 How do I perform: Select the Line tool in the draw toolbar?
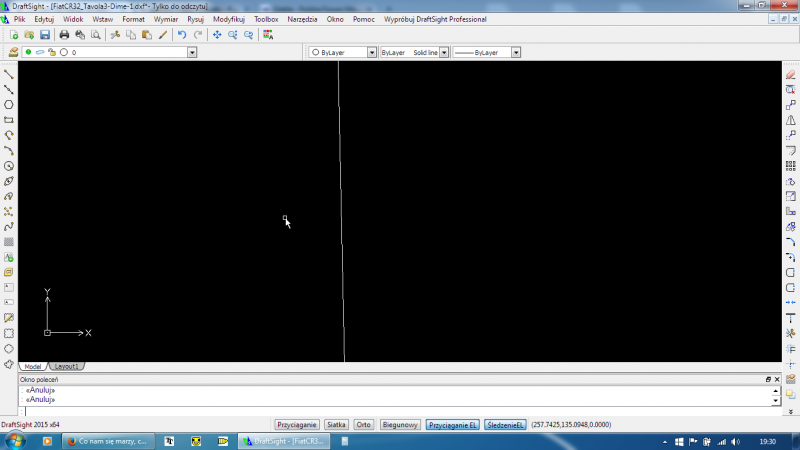(9, 74)
